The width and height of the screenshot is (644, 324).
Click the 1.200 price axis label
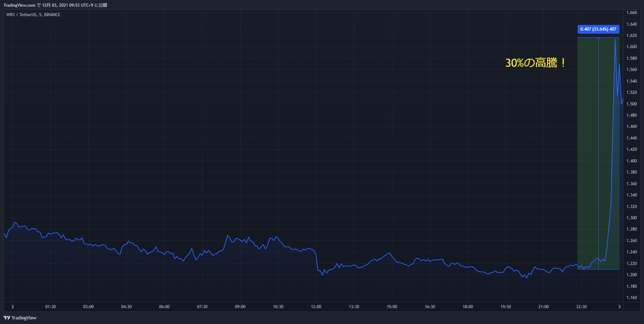coord(632,275)
